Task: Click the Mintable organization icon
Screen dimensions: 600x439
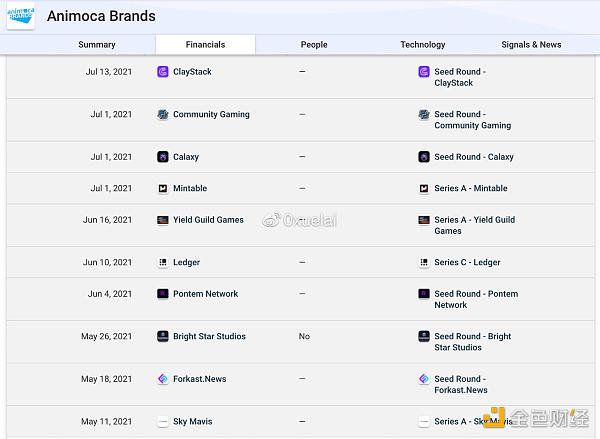Action: 163,188
